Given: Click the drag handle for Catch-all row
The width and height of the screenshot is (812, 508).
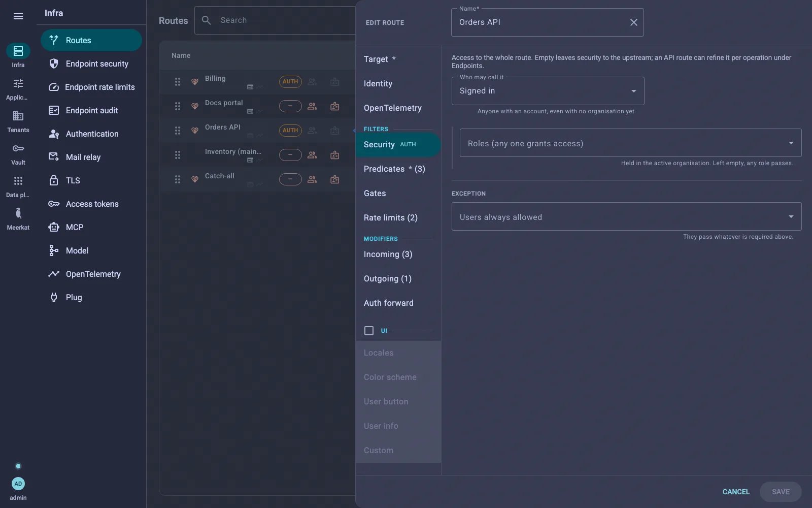Looking at the screenshot, I should (178, 179).
